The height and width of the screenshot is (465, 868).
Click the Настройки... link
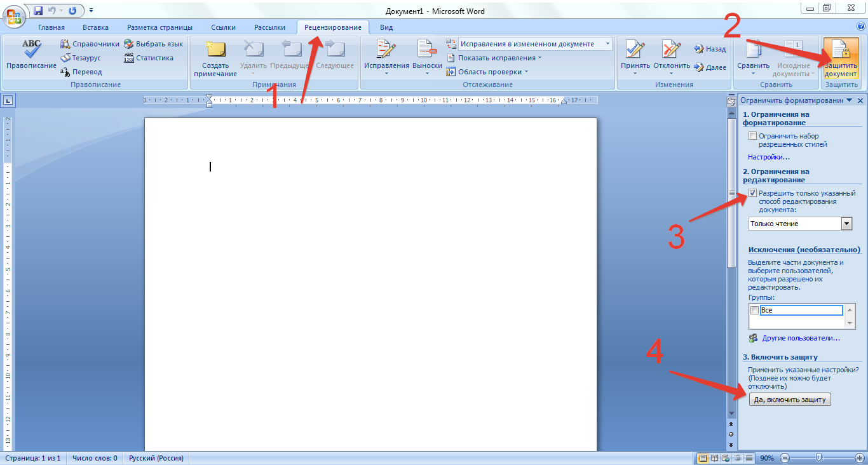(x=768, y=157)
